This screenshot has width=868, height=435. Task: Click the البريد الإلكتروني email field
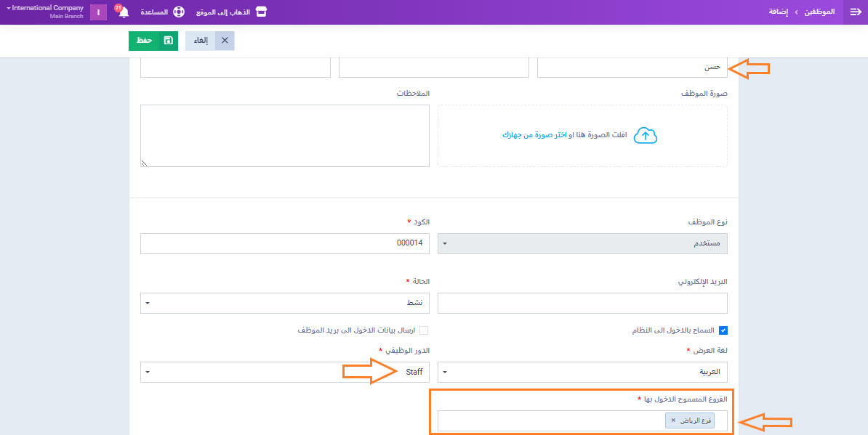582,303
